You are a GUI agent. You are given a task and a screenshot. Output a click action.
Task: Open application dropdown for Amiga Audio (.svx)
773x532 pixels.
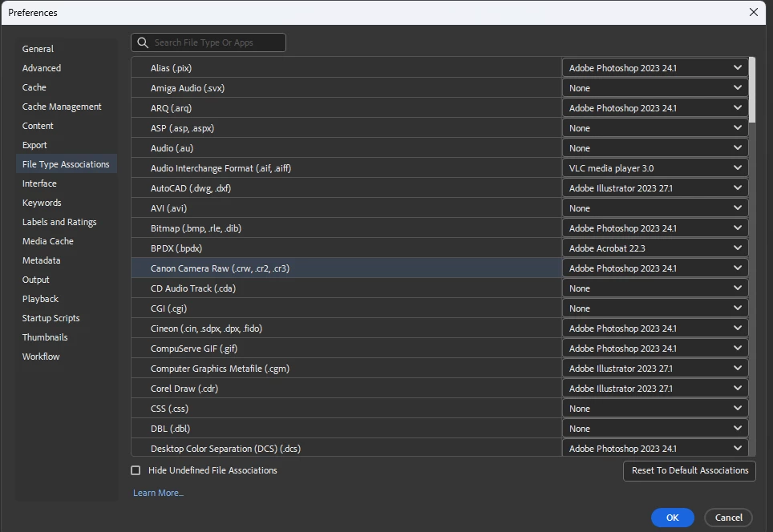[x=655, y=88]
